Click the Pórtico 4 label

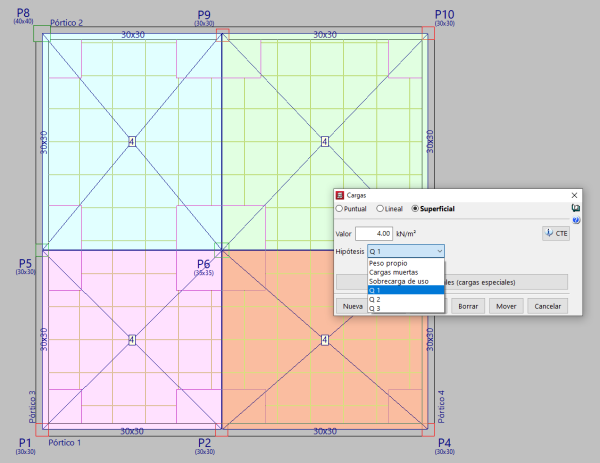(441, 407)
